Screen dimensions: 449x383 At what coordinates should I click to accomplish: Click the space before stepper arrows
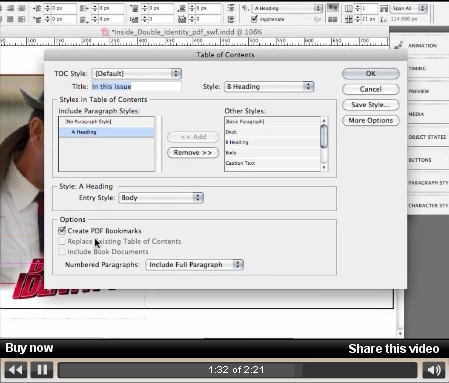point(144,8)
